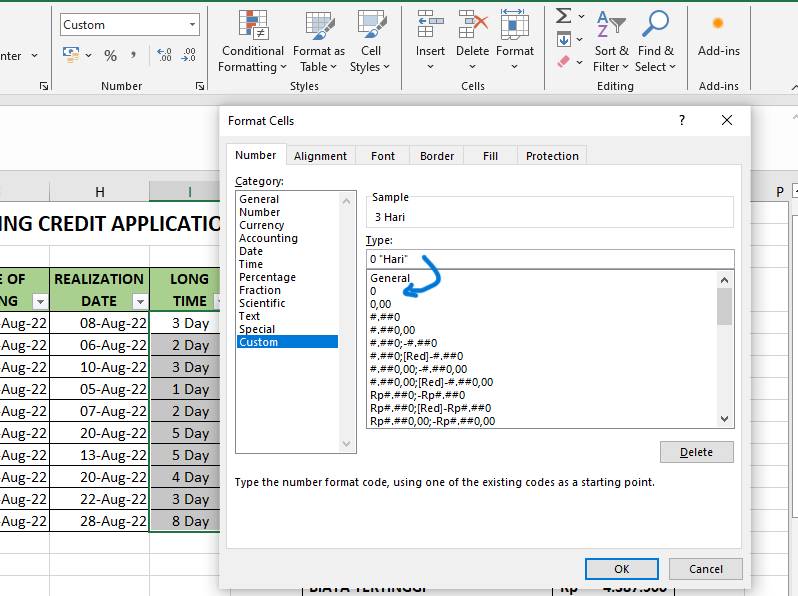Image resolution: width=798 pixels, height=596 pixels.
Task: Open Cell Styles gallery
Action: pyautogui.click(x=370, y=41)
